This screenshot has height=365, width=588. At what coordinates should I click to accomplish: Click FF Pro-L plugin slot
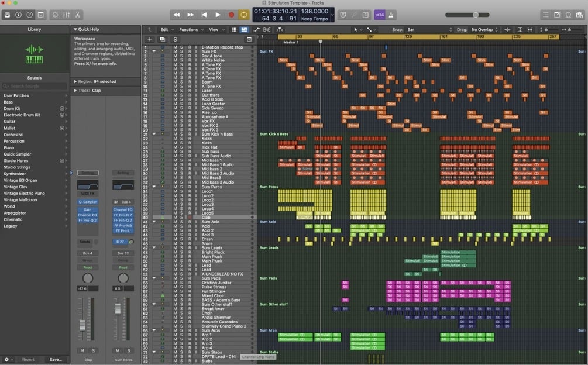123,231
